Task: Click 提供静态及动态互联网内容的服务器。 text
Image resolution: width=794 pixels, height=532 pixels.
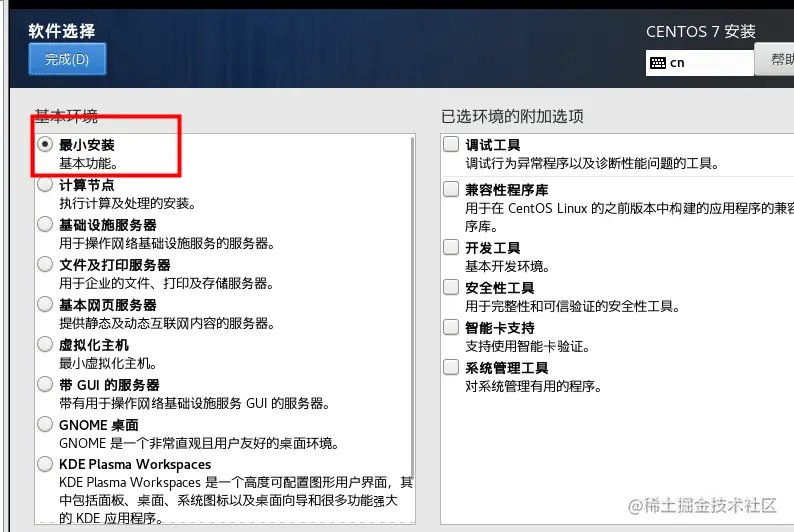Action: coord(167,323)
